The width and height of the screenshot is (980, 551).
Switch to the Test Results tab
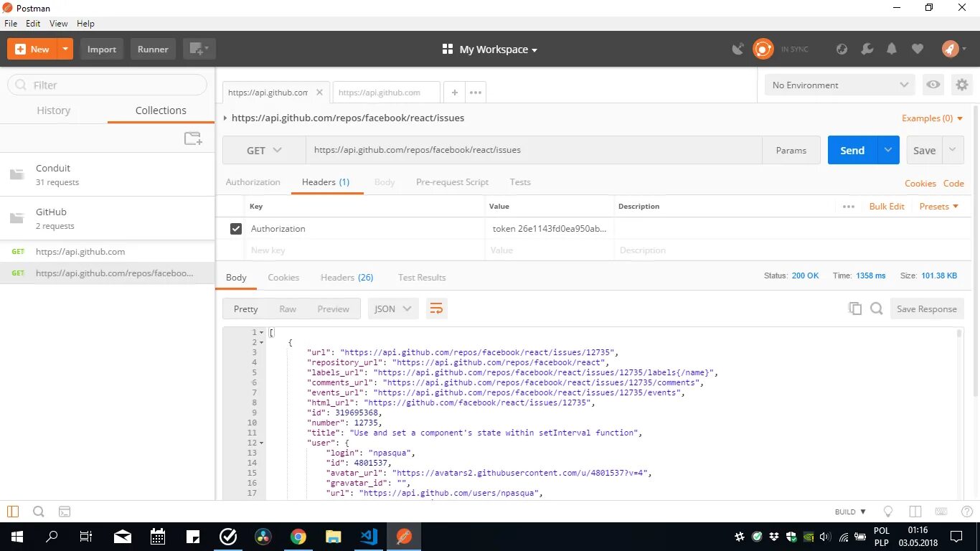(422, 278)
